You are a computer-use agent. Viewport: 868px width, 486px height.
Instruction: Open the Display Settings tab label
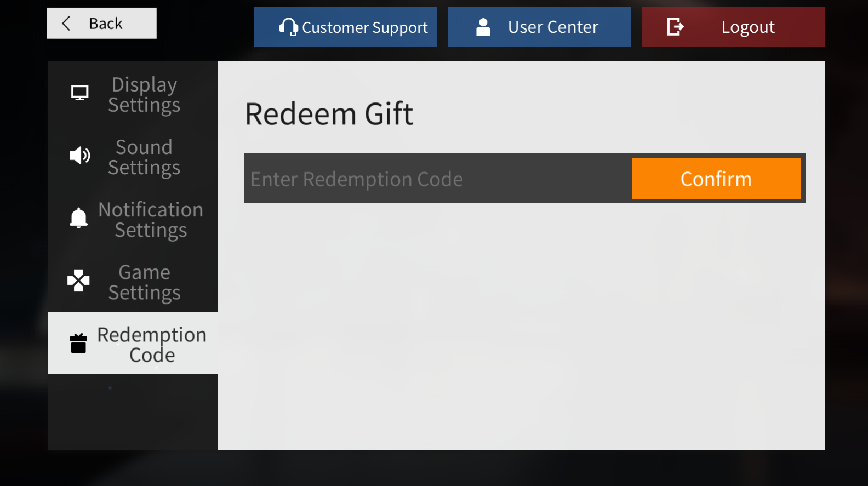(x=144, y=95)
